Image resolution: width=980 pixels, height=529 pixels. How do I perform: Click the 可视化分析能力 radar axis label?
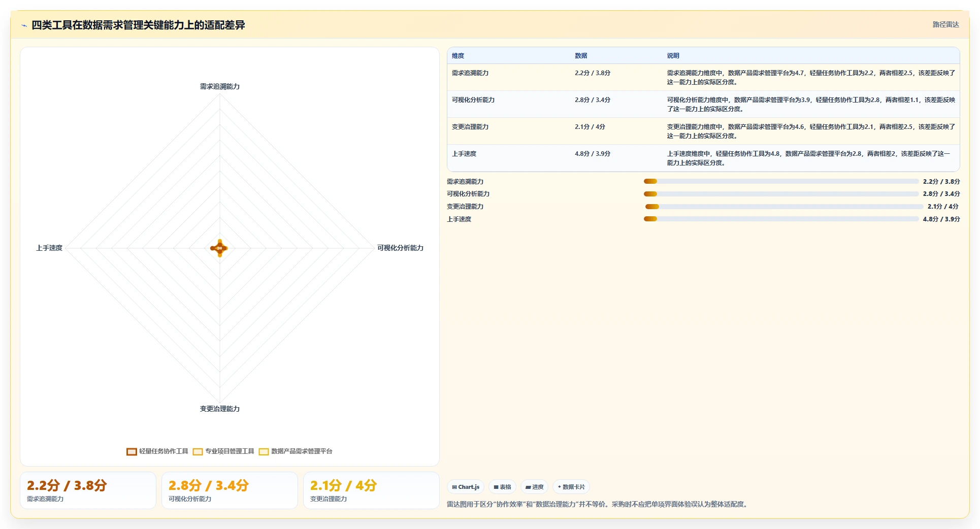400,248
